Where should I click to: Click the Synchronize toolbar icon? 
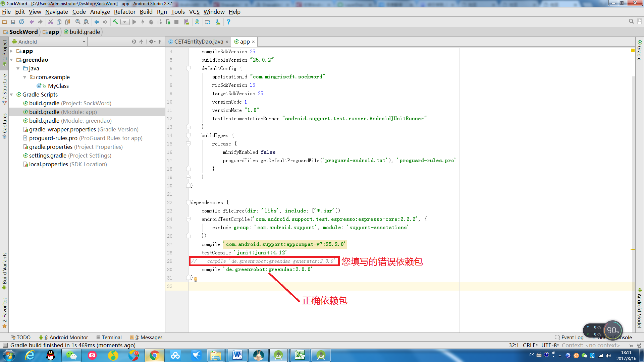coord(21,22)
